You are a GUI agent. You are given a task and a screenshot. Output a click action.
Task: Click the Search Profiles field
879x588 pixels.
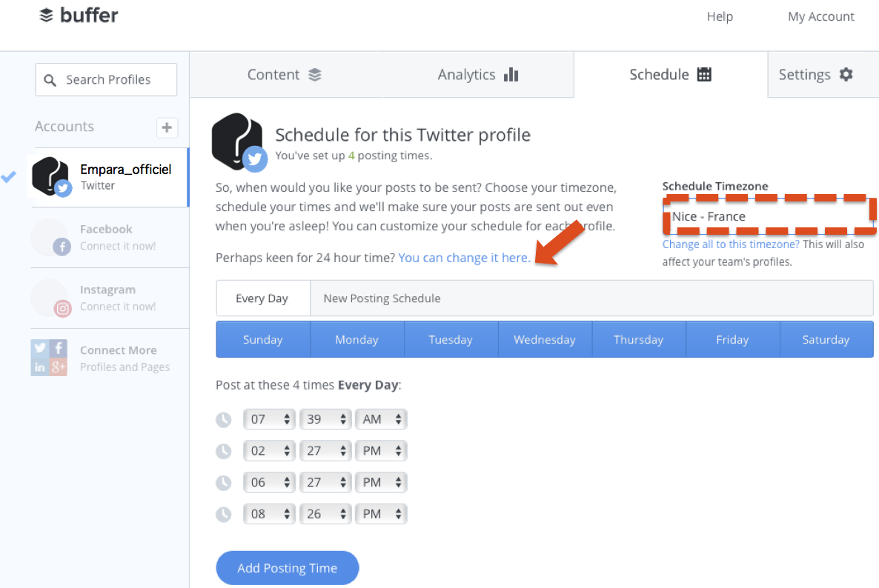click(x=107, y=79)
